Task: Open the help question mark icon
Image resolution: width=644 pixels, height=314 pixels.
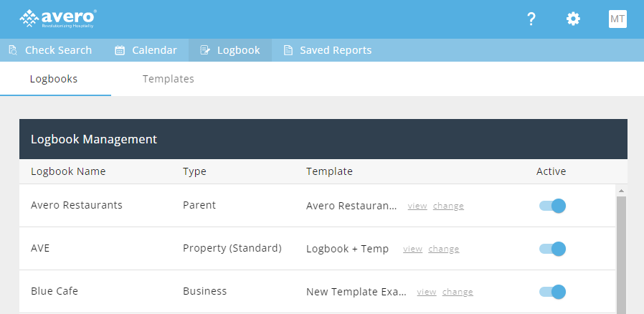Action: pos(531,19)
